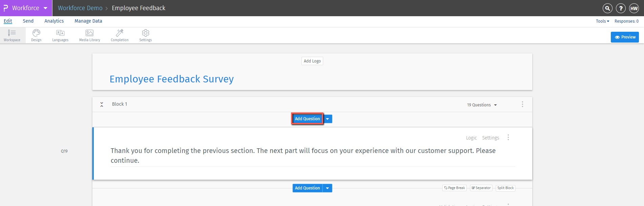Click Add Question button below Q19
This screenshot has height=206, width=644.
point(307,188)
